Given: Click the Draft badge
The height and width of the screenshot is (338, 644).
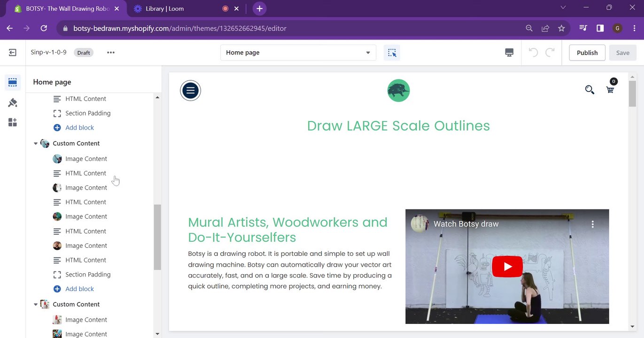Looking at the screenshot, I should click(x=84, y=53).
